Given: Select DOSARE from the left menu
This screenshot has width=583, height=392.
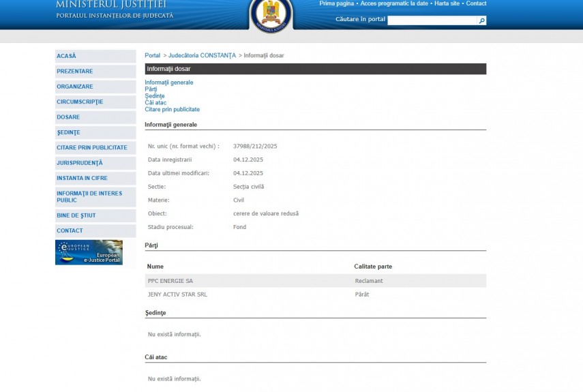Looking at the screenshot, I should 68,117.
